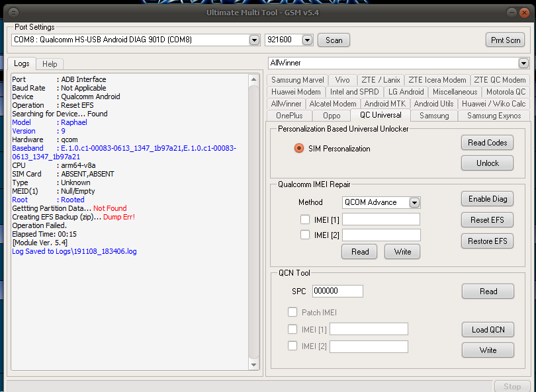536x392 pixels.
Task: Click the window menu icon in title bar
Action: click(x=14, y=12)
